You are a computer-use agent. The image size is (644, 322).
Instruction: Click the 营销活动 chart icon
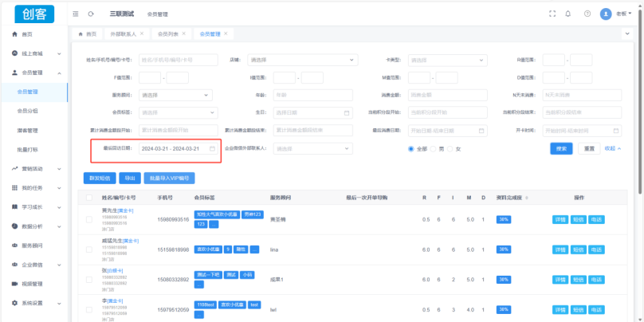[x=15, y=168]
